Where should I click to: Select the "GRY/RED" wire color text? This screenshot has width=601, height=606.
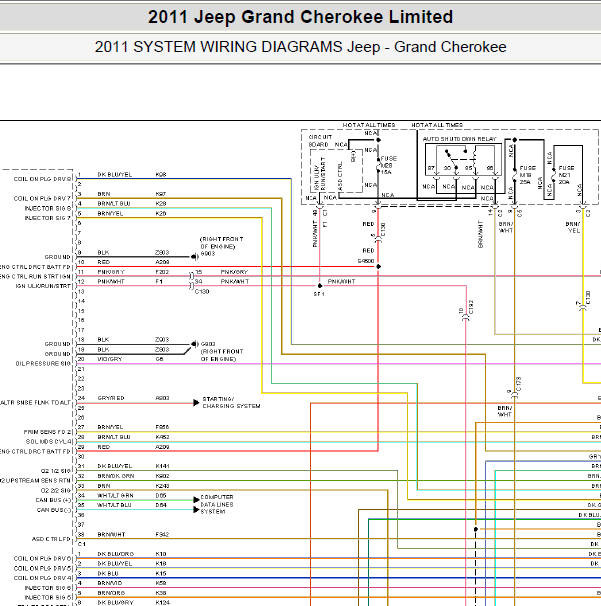(111, 398)
